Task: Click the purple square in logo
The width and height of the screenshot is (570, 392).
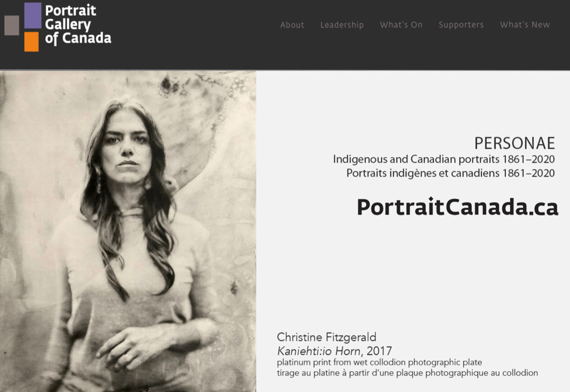Action: (33, 16)
